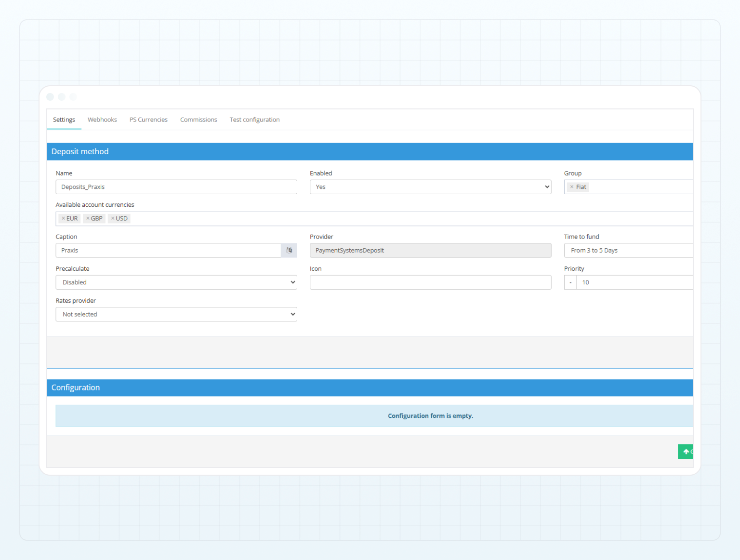Click the green upload button at bottom
This screenshot has height=560, width=740.
[685, 452]
